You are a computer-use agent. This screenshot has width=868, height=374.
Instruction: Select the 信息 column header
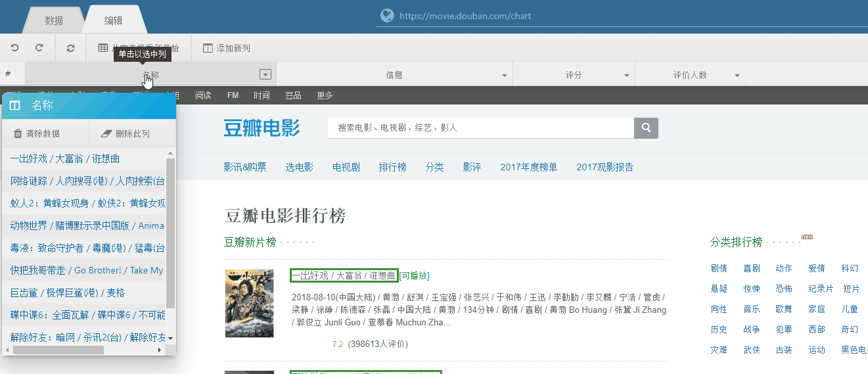tap(394, 75)
